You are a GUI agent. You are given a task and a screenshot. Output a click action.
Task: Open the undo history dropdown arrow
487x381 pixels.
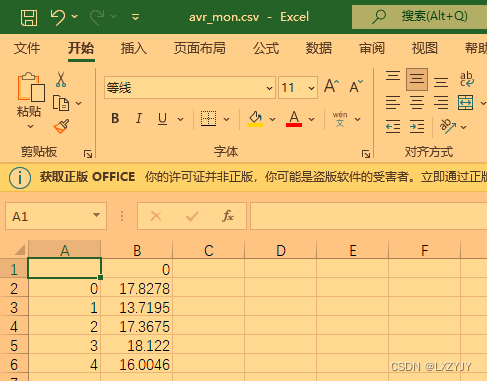coord(75,16)
